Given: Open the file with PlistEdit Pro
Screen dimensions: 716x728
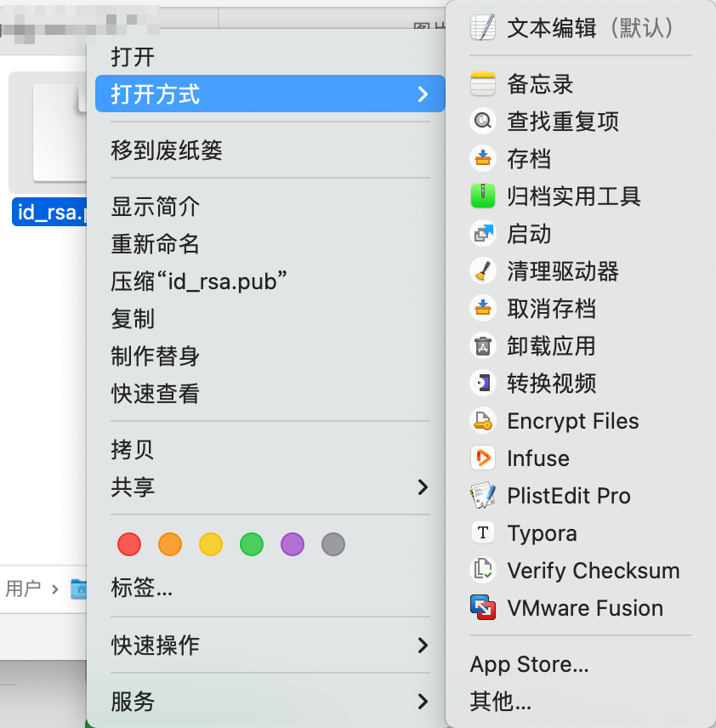Looking at the screenshot, I should pos(581,495).
